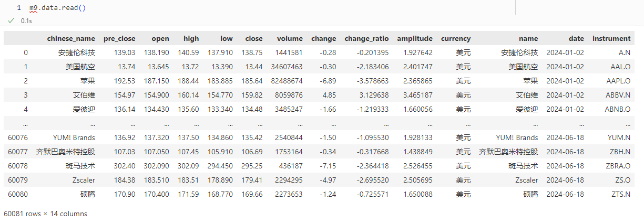
Task: Click the volume value 82488674
Action: coord(285,81)
